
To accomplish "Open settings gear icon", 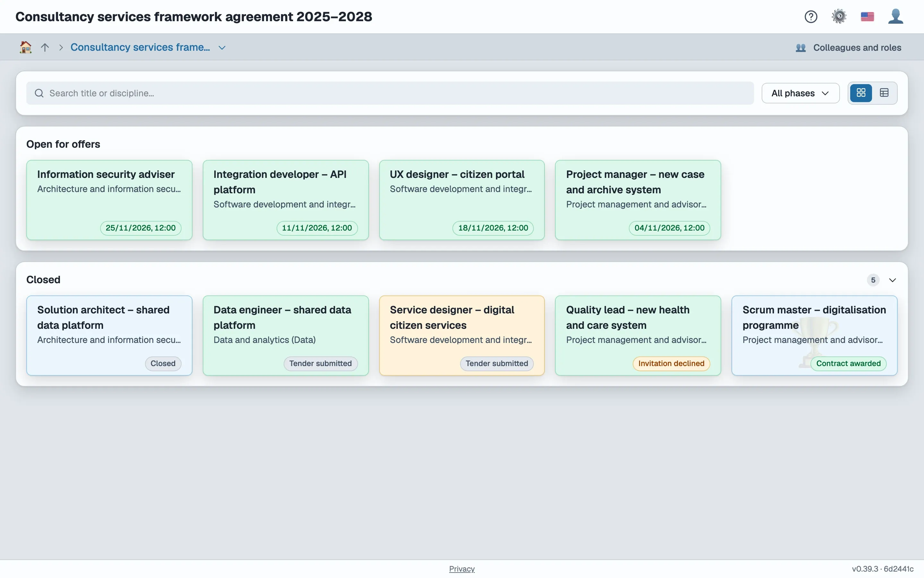I will coord(839,17).
